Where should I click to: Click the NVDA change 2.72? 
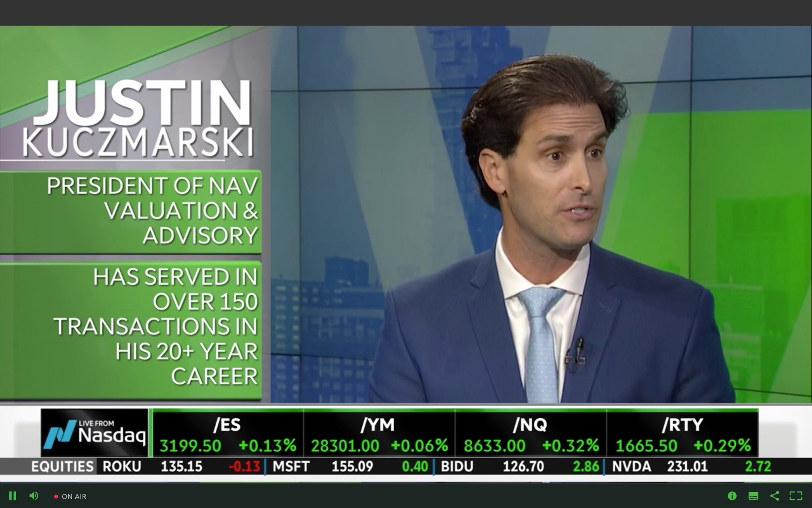[x=758, y=466]
